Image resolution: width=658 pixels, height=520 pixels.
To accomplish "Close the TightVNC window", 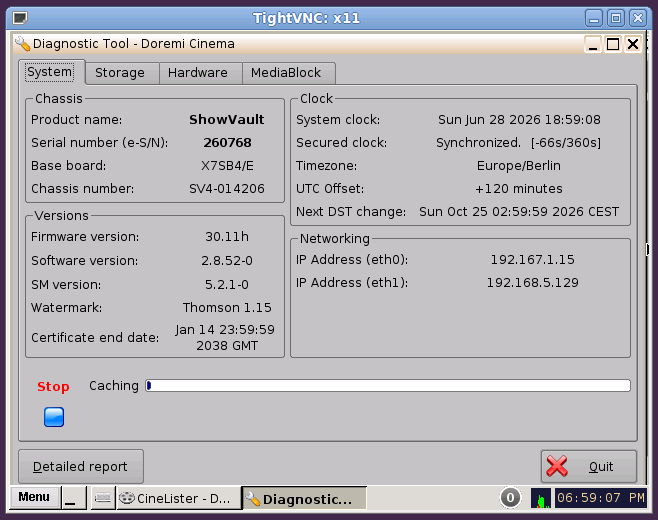I will [638, 18].
